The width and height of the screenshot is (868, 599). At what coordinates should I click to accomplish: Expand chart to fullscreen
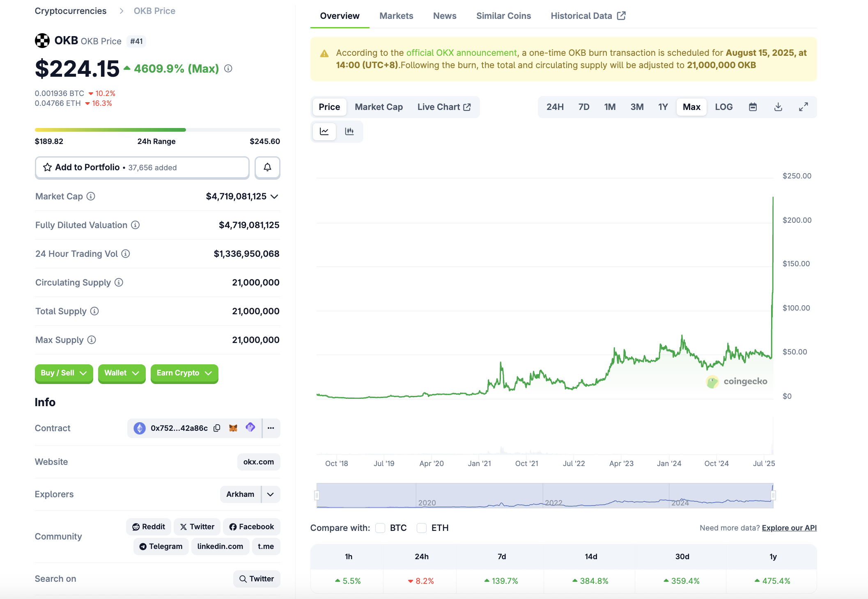[804, 107]
